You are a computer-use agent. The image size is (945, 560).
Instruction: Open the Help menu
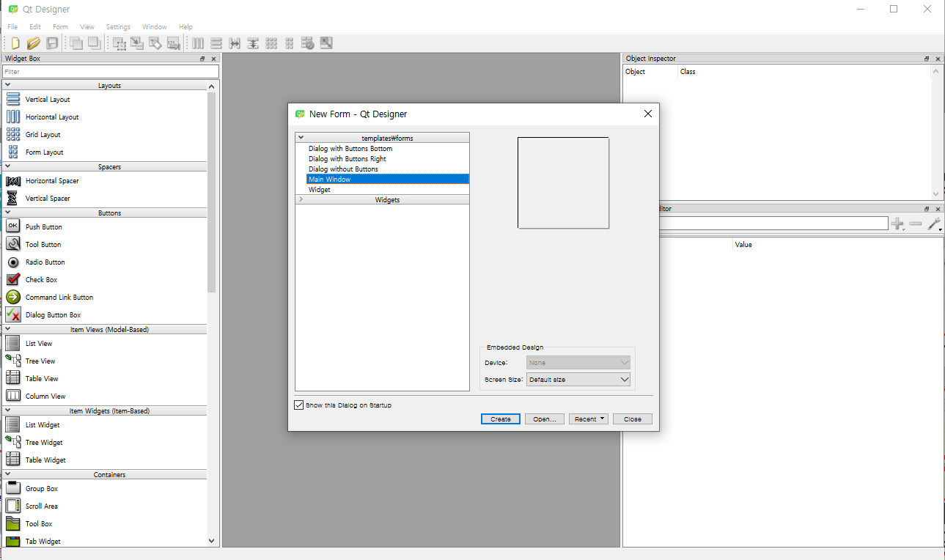click(x=185, y=27)
